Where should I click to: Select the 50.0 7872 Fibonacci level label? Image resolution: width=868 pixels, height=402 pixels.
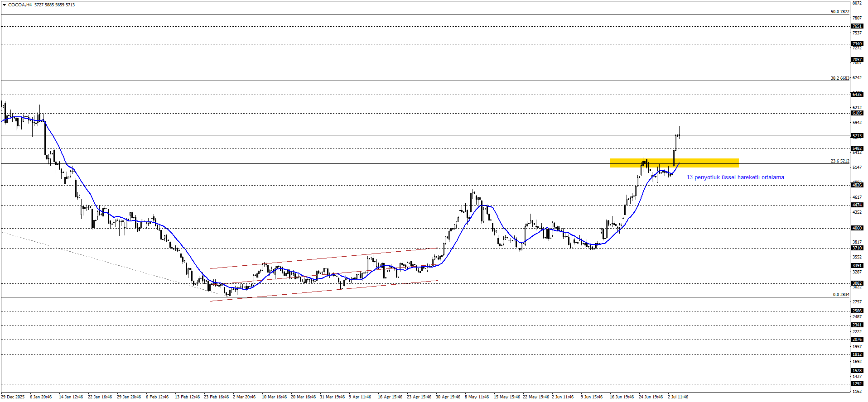pyautogui.click(x=840, y=12)
